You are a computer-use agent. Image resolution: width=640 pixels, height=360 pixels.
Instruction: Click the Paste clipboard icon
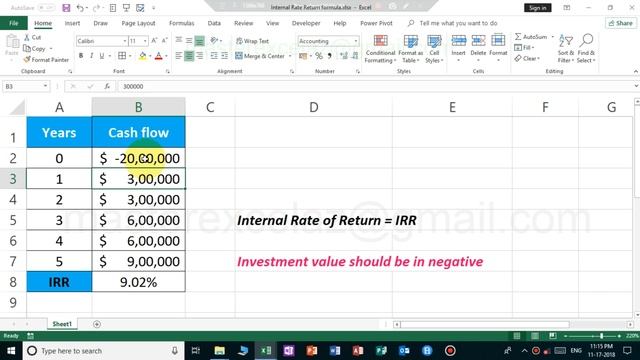pyautogui.click(x=12, y=42)
